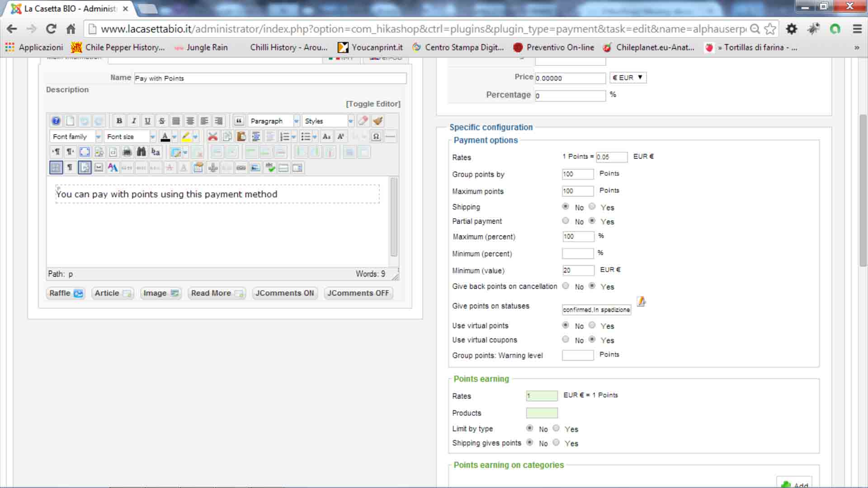
Task: Apply strikethrough formatting in the toolbar
Action: (x=161, y=121)
